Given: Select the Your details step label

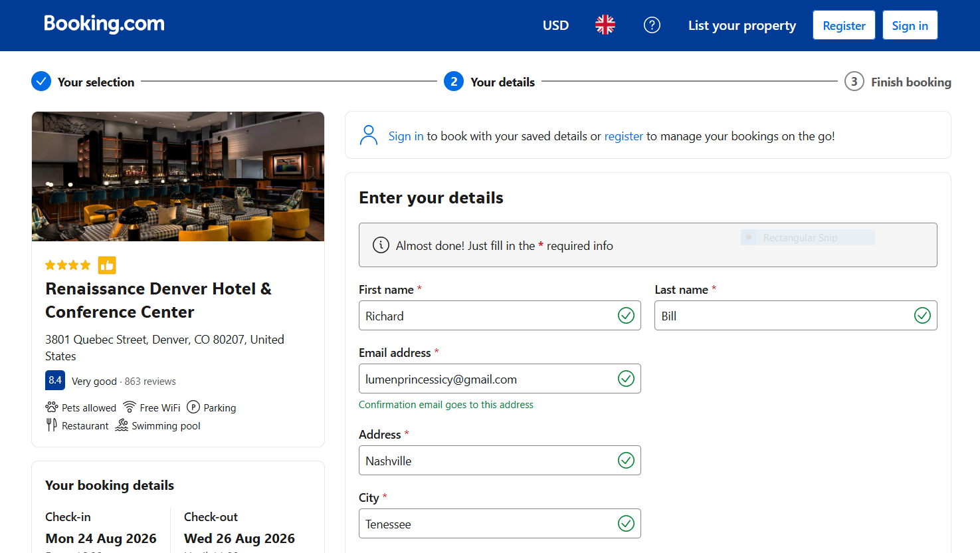Looking at the screenshot, I should pos(502,82).
